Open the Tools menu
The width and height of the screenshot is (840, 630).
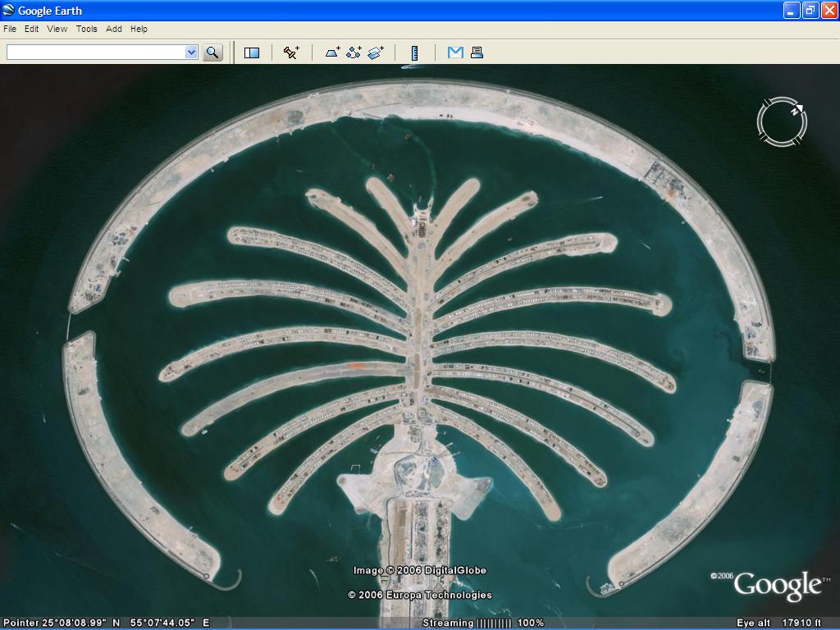[87, 29]
